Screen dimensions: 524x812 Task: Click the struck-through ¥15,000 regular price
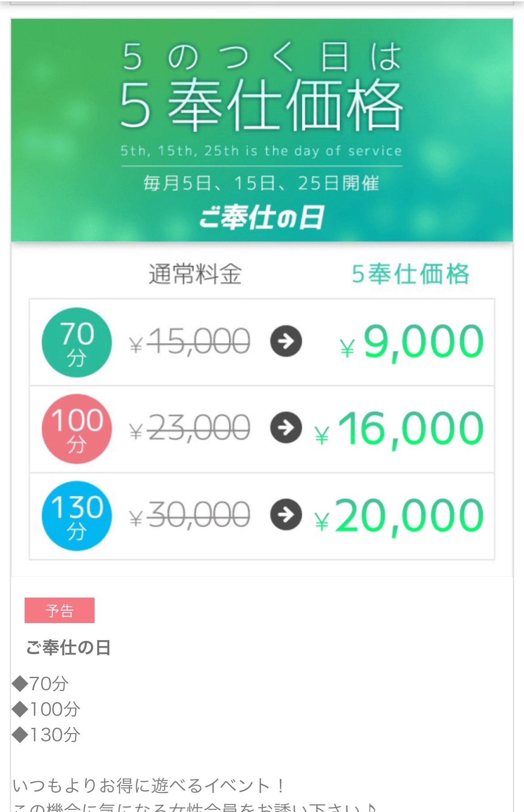click(x=189, y=342)
